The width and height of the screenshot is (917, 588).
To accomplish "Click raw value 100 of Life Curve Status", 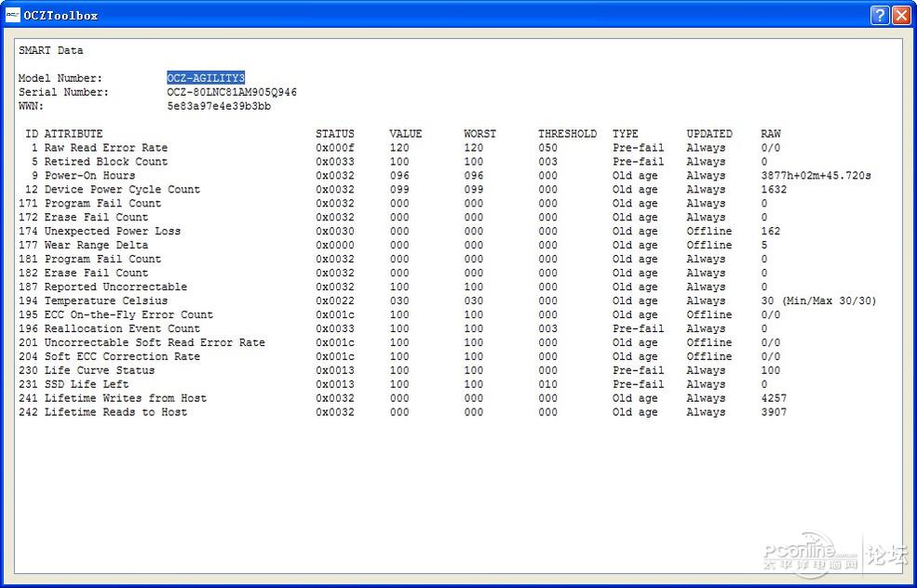I will click(x=771, y=370).
